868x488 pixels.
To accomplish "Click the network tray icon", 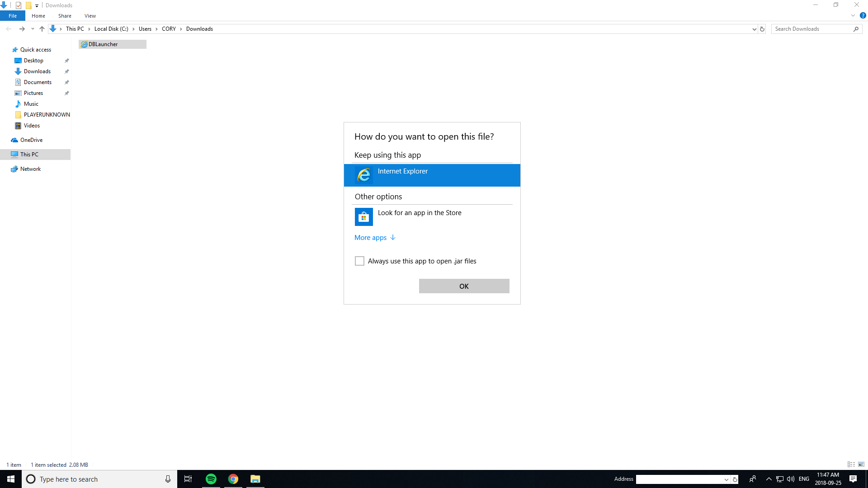I will point(780,479).
